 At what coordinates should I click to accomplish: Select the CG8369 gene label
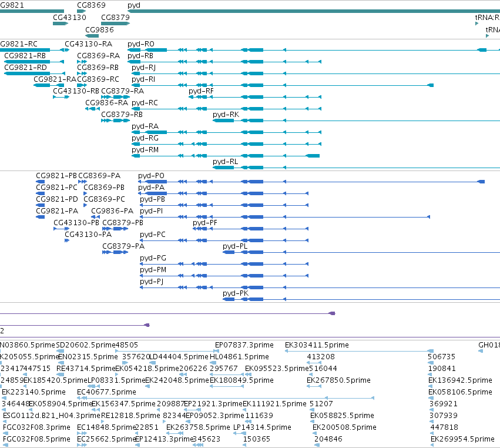[91, 5]
